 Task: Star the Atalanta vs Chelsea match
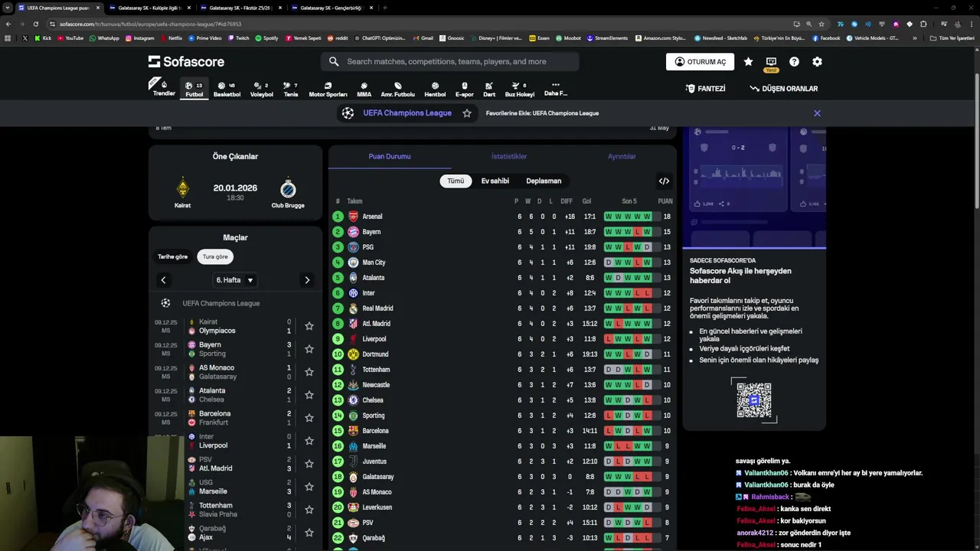[309, 395]
